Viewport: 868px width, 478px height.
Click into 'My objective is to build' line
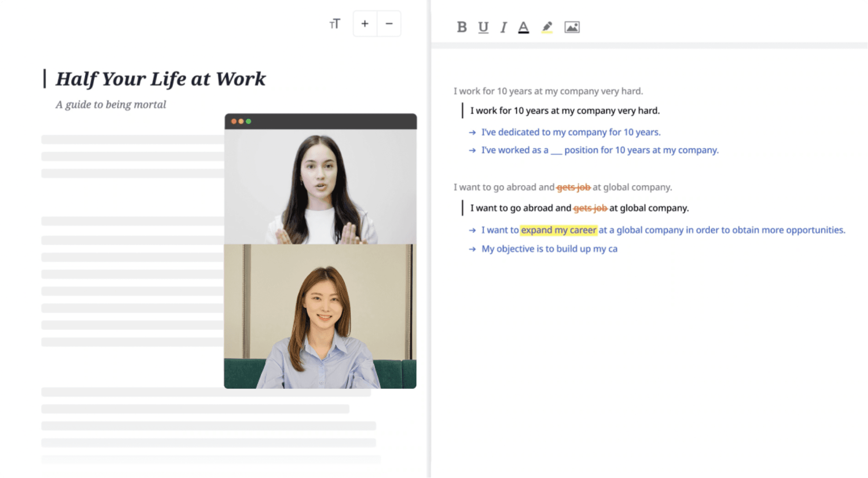pyautogui.click(x=549, y=249)
